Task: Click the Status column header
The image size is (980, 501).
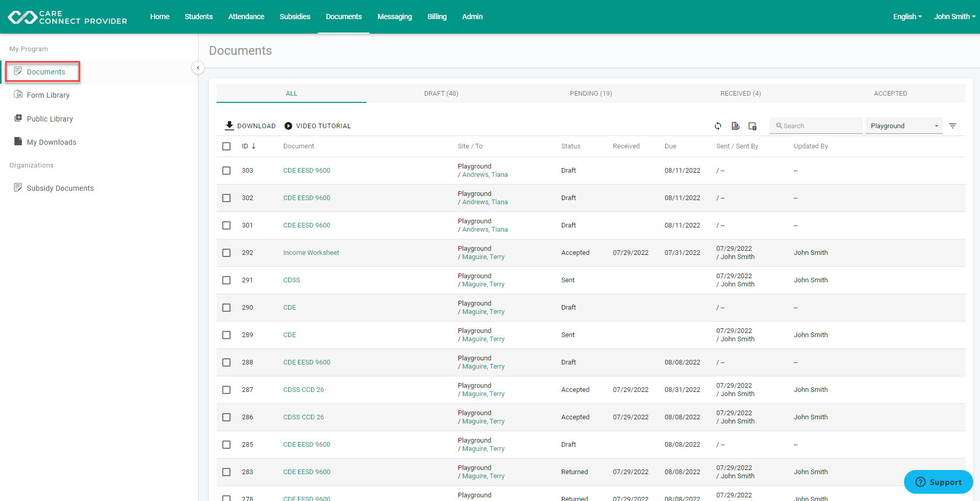Action: (x=571, y=146)
